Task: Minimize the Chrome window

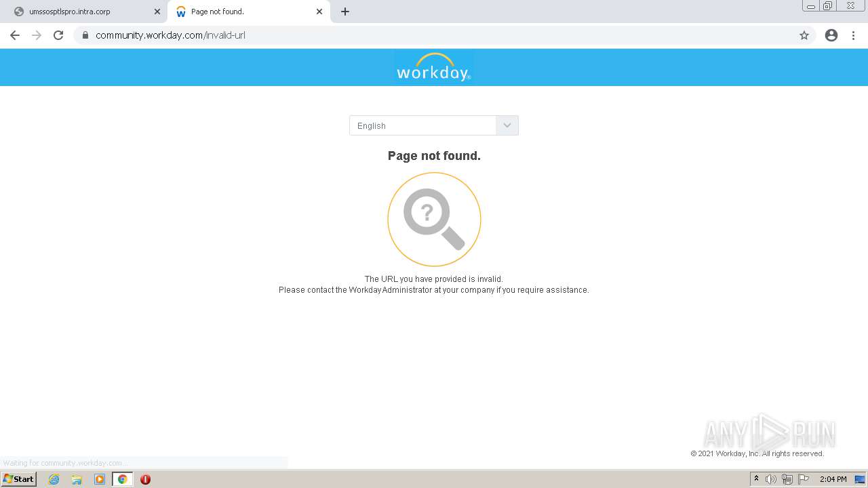Action: tap(811, 6)
